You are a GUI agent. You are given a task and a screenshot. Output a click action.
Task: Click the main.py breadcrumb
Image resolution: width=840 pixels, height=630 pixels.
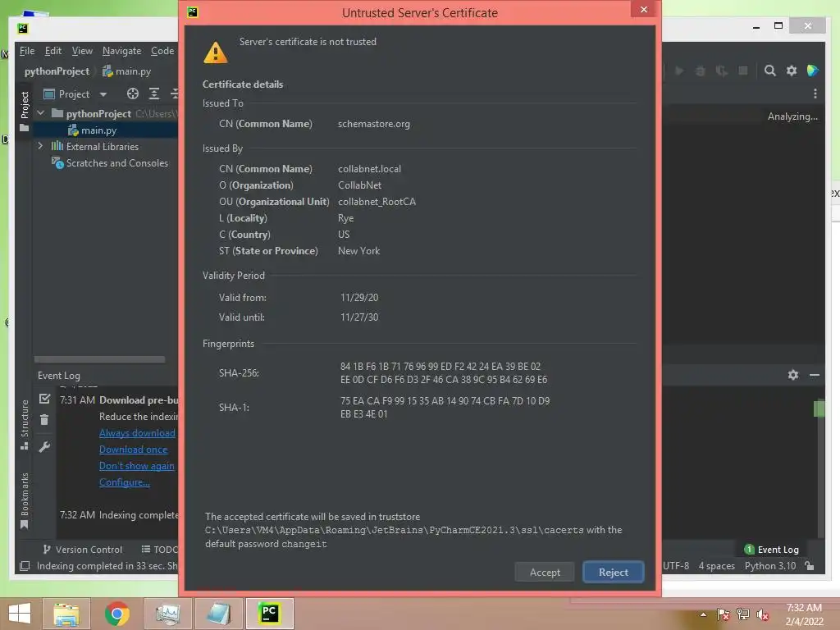click(x=127, y=71)
